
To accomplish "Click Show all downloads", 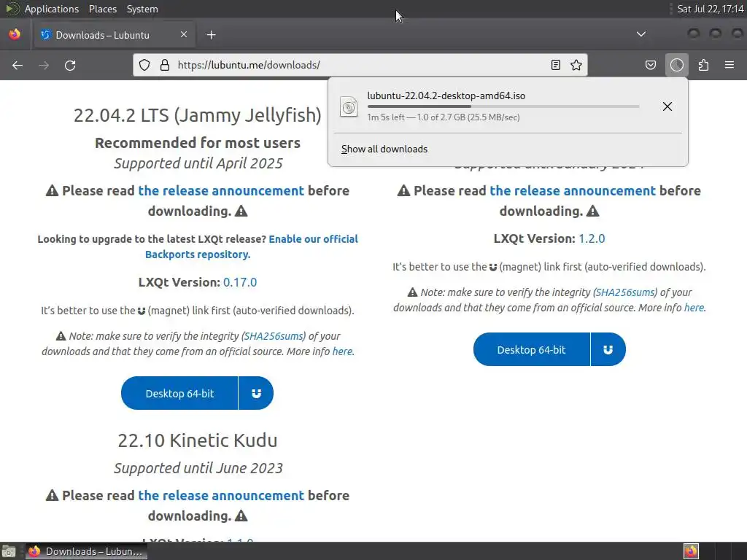I will click(x=384, y=149).
